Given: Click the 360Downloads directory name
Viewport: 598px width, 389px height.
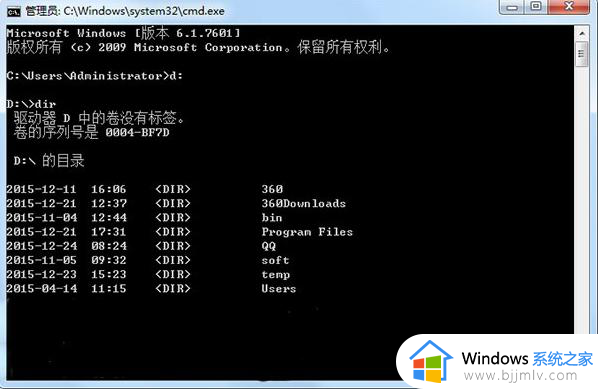Looking at the screenshot, I should click(304, 203).
